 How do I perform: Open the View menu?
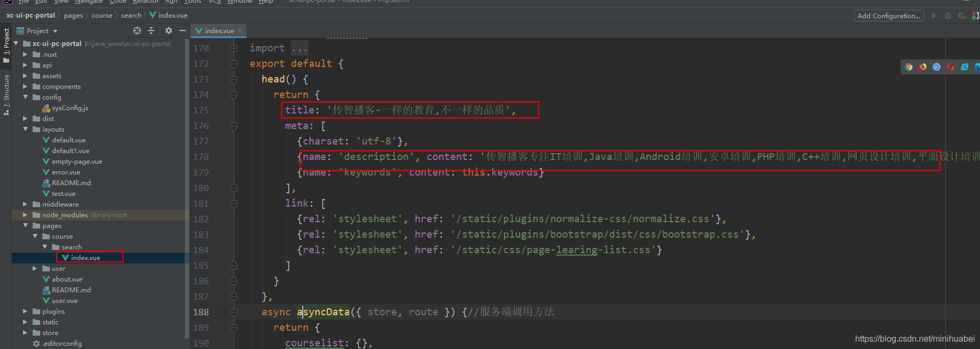[61, 2]
